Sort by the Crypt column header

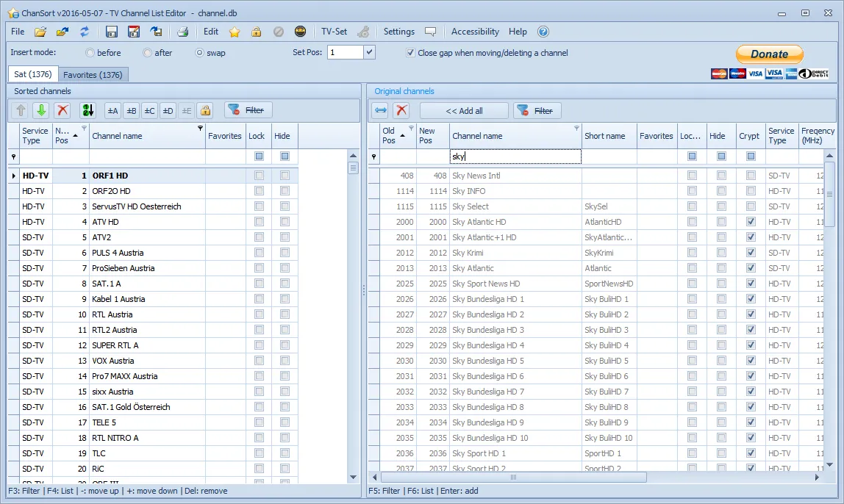tap(751, 136)
